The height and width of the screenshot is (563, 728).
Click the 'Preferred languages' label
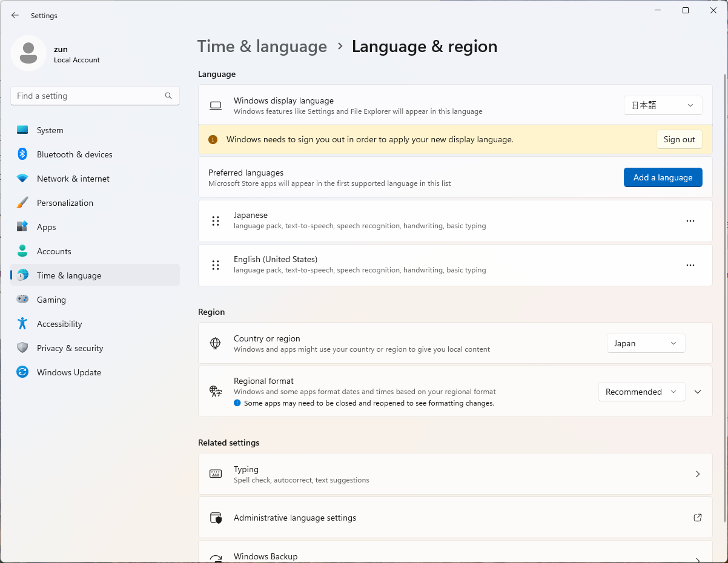pyautogui.click(x=246, y=173)
